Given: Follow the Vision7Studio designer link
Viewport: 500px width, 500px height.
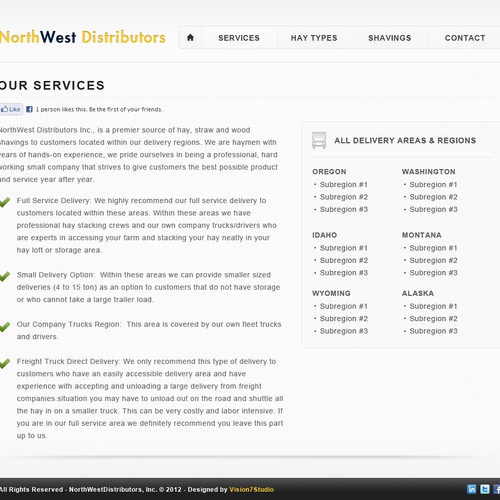Looking at the screenshot, I should click(x=251, y=489).
